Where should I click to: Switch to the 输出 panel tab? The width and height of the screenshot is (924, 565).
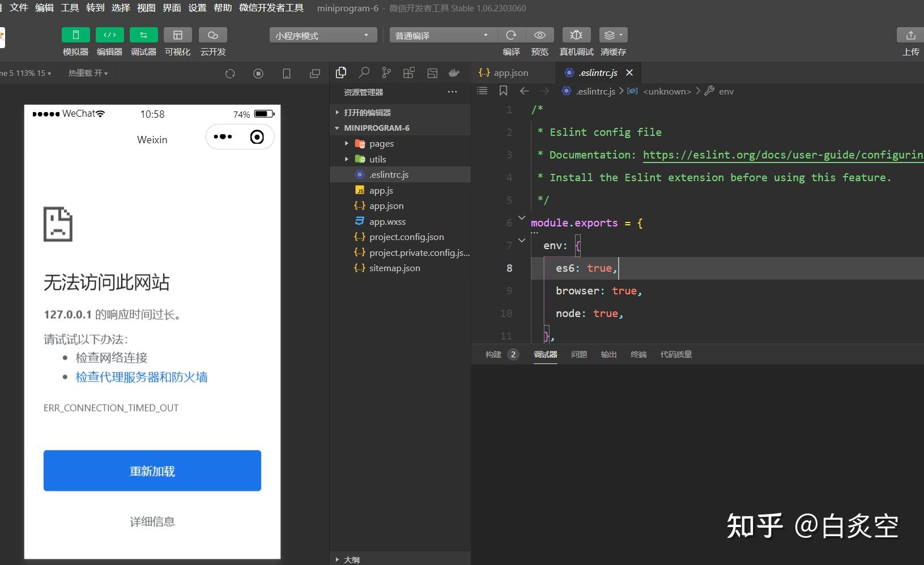pyautogui.click(x=609, y=354)
